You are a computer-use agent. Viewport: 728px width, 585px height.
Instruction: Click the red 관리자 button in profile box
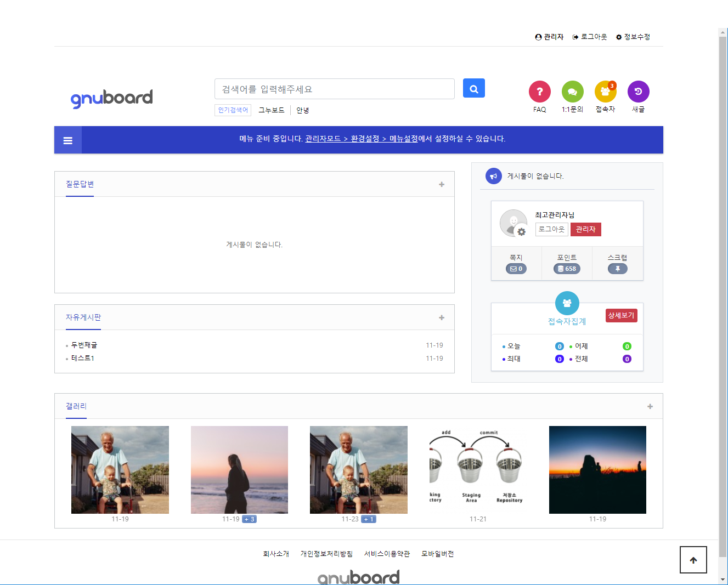585,229
